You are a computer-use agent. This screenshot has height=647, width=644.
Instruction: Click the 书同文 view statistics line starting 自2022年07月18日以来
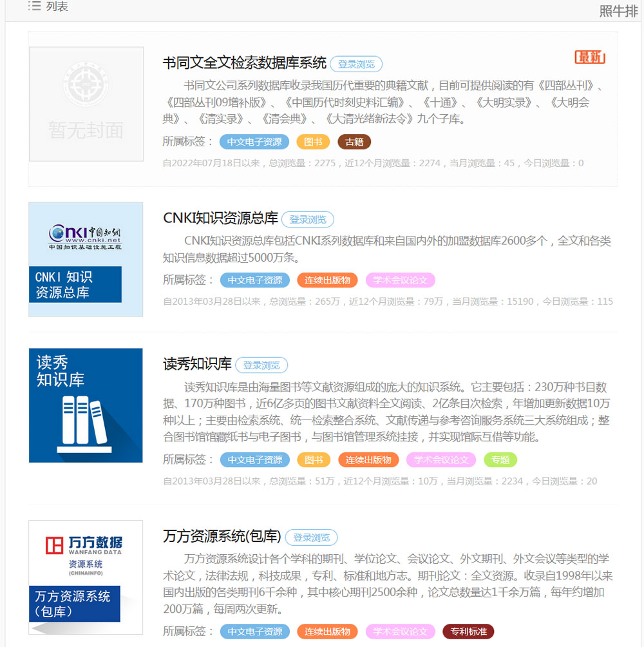373,164
